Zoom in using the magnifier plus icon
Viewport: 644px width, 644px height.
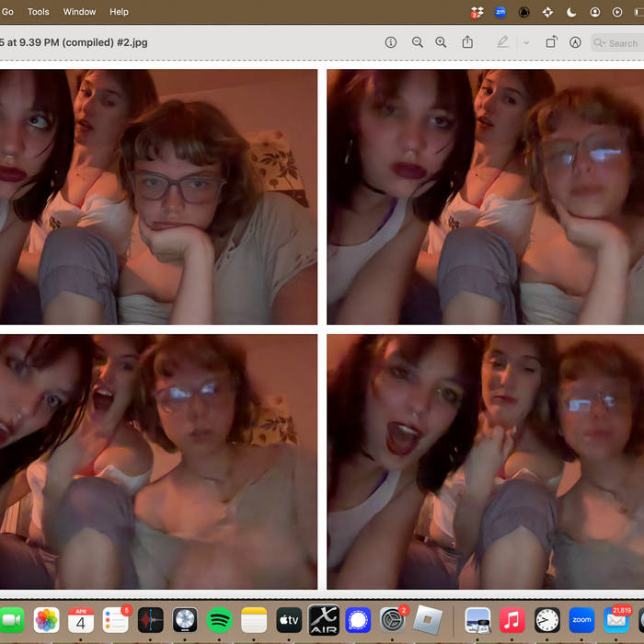[x=441, y=42]
